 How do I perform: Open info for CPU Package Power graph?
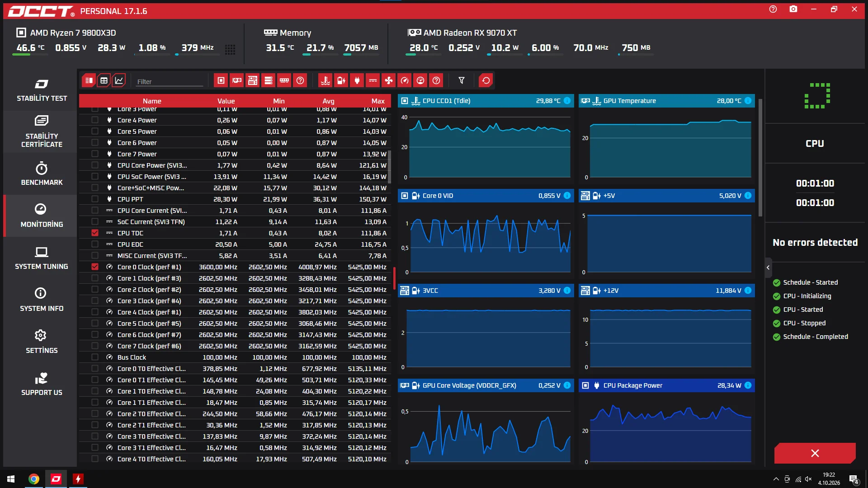pyautogui.click(x=748, y=385)
